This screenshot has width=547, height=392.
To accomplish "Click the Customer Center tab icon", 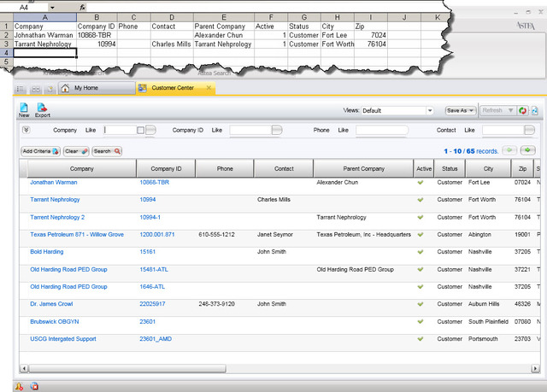I will [143, 88].
